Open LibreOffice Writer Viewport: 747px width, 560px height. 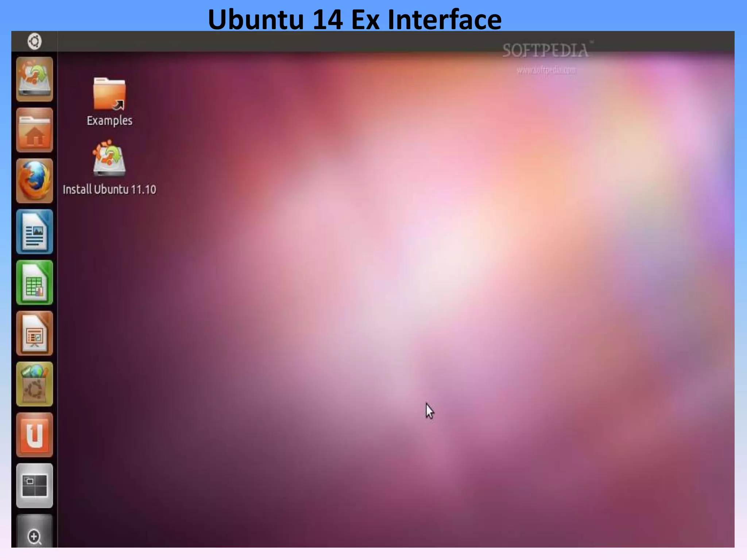pyautogui.click(x=35, y=232)
